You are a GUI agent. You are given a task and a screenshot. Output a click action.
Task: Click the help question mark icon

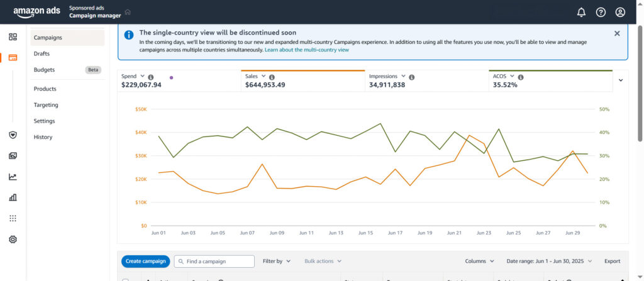(x=601, y=12)
